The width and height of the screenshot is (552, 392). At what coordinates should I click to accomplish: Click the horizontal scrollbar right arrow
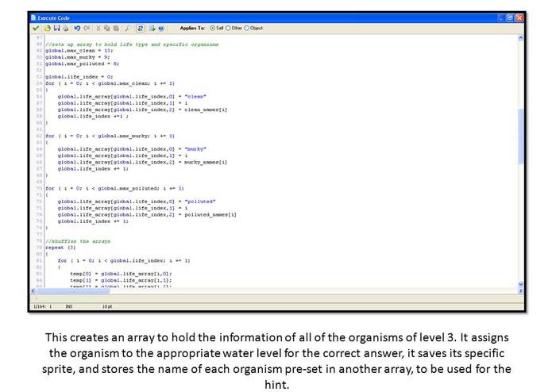(x=521, y=290)
